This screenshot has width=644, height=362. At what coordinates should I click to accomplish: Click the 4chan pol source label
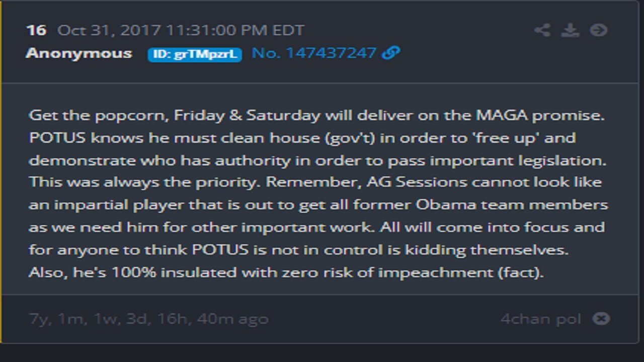click(540, 319)
